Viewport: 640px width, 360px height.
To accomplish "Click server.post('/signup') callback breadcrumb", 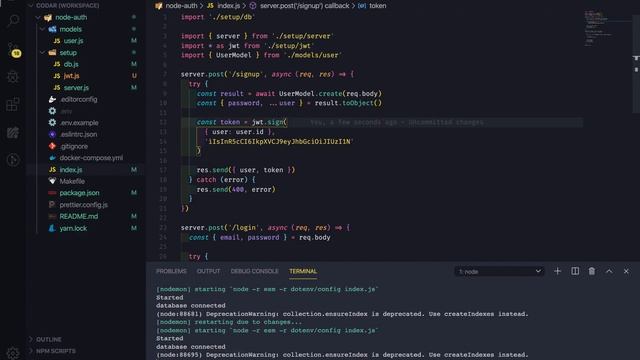I will [304, 6].
